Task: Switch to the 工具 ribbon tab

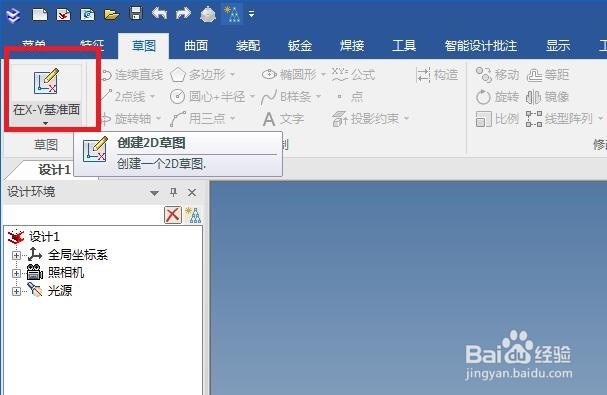Action: (x=404, y=46)
